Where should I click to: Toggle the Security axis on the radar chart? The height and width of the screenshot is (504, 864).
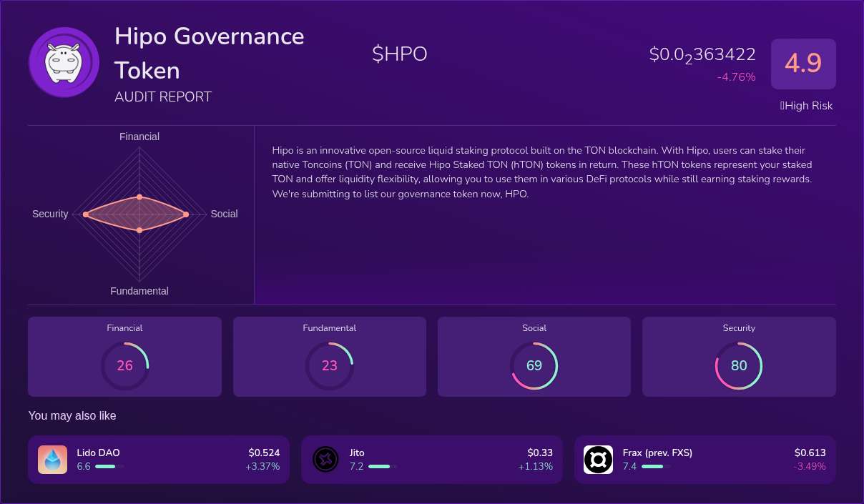coord(50,214)
